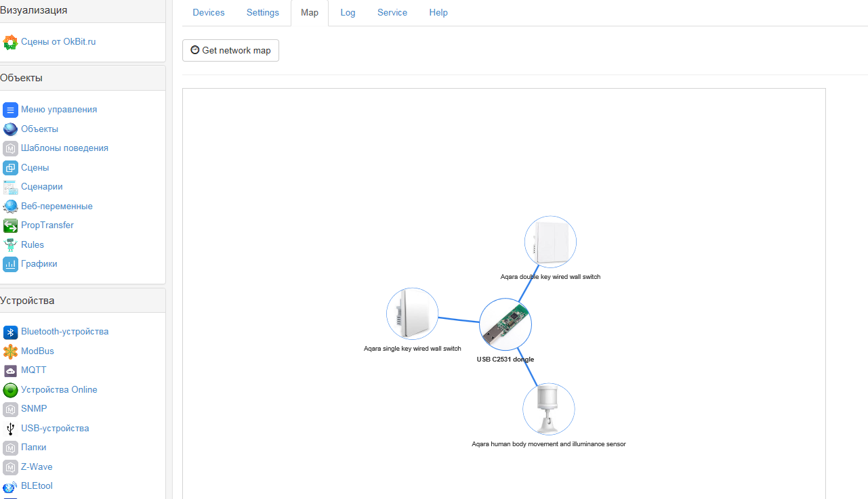The image size is (868, 499).
Task: Open the Rules link
Action: click(33, 245)
